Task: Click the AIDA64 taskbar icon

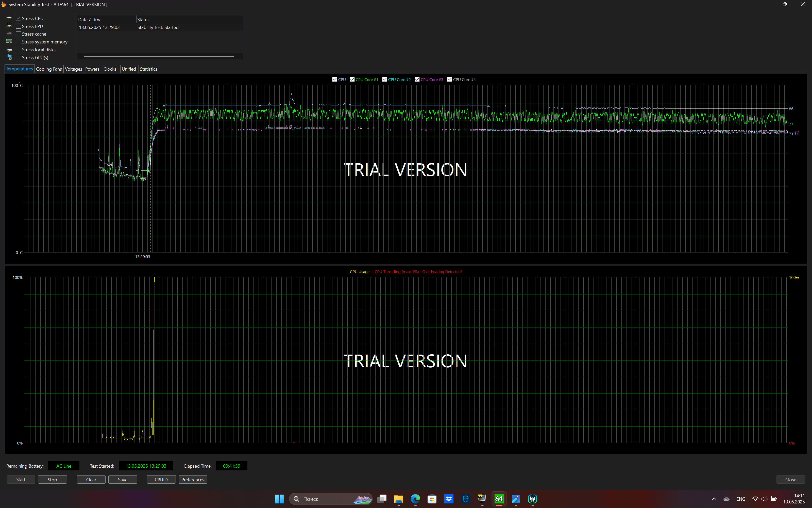Action: [499, 499]
